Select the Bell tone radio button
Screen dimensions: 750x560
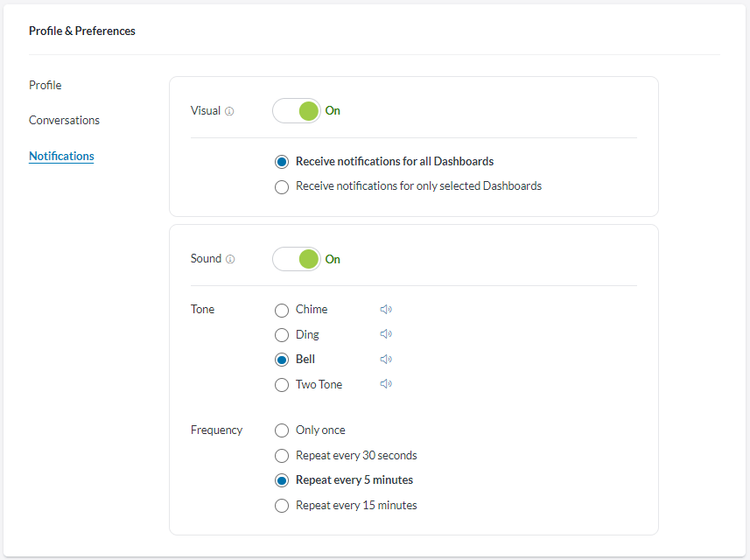point(282,360)
